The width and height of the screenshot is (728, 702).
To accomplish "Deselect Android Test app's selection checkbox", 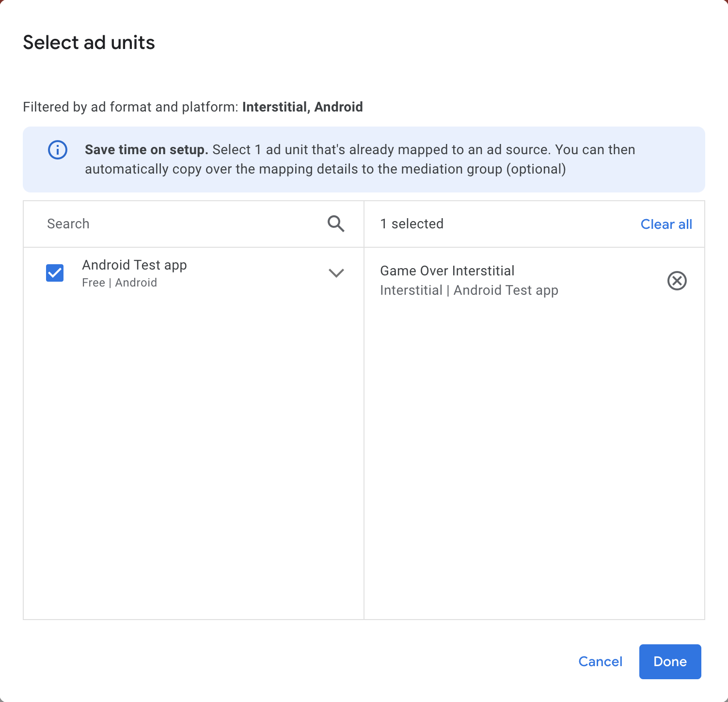I will point(54,273).
